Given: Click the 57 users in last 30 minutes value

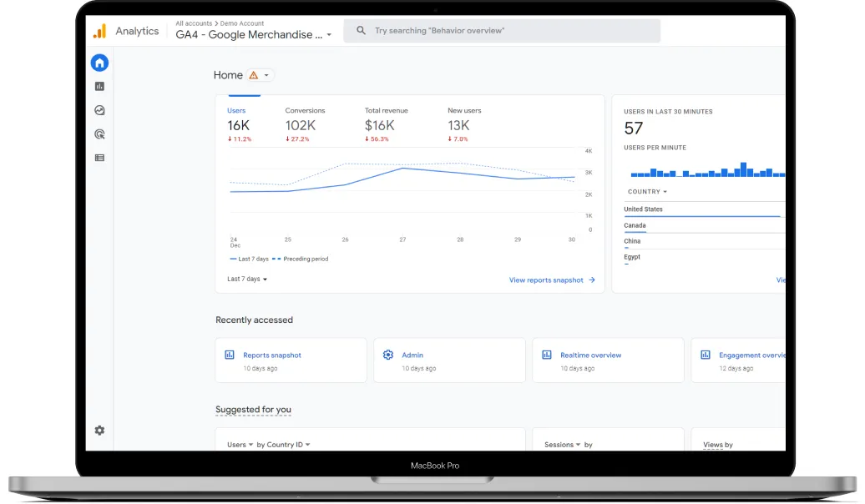Looking at the screenshot, I should point(633,129).
